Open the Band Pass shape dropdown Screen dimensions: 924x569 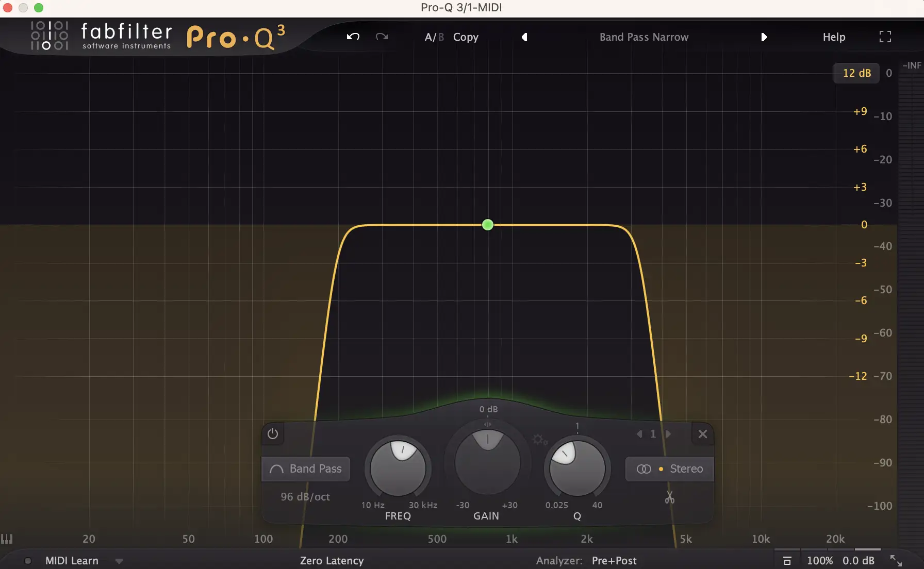pyautogui.click(x=306, y=469)
